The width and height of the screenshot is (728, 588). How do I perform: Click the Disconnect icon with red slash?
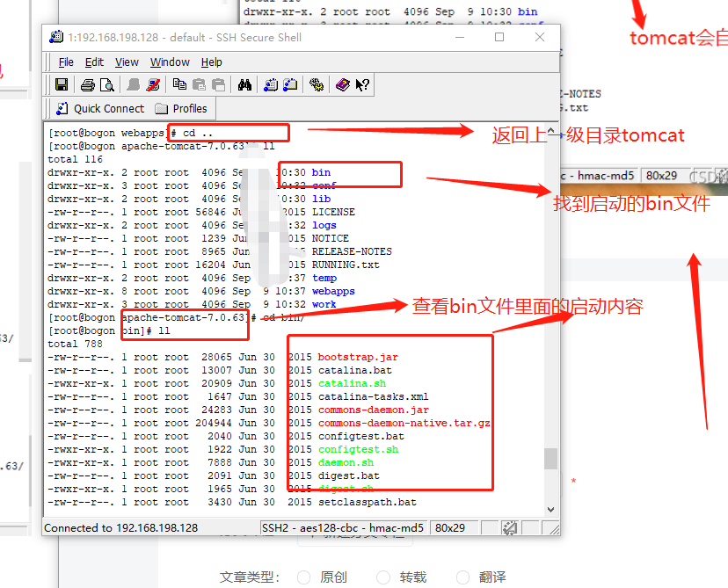153,85
